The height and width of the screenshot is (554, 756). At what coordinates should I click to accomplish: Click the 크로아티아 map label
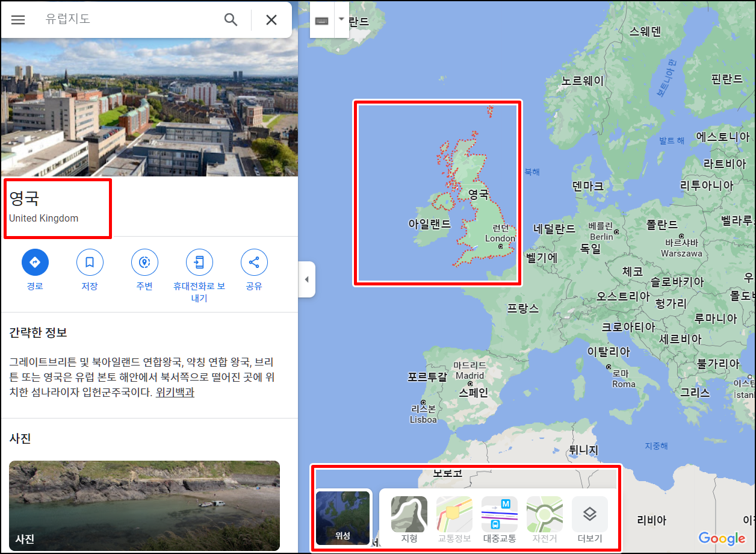click(x=628, y=327)
